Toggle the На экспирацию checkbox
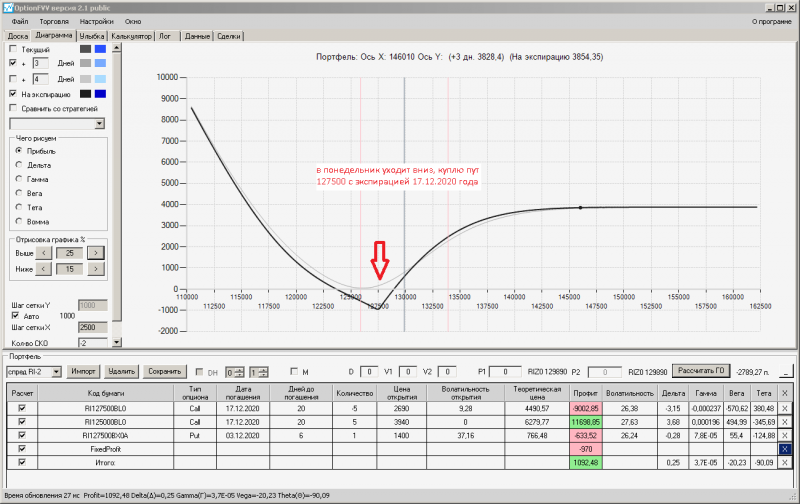 [x=13, y=94]
